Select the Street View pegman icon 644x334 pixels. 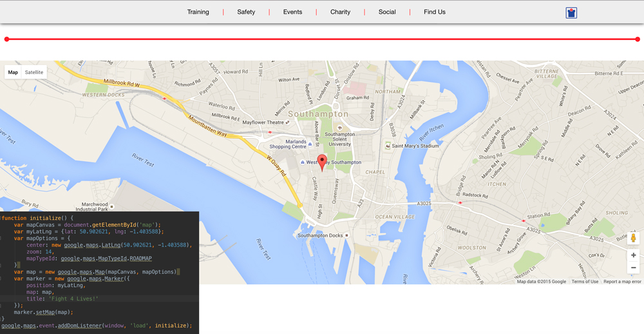pos(633,239)
